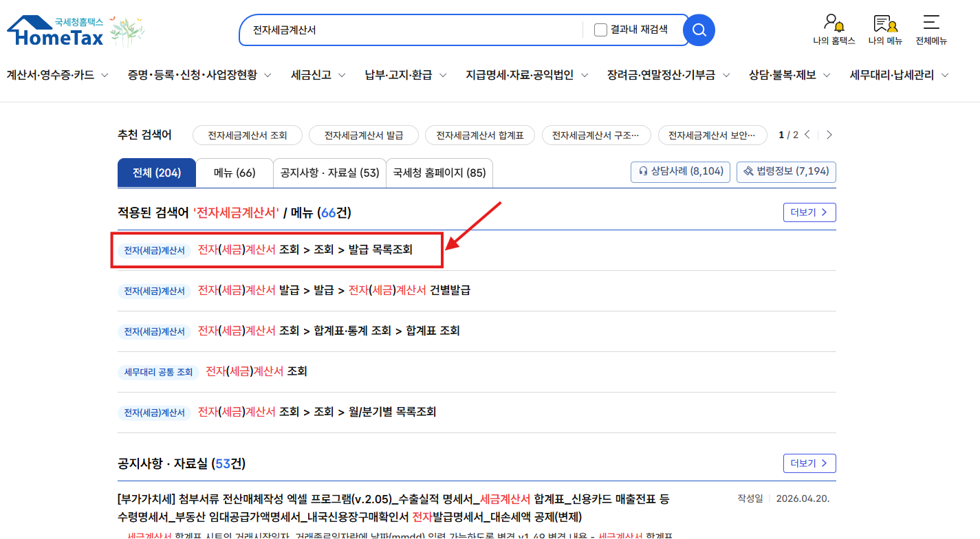Screen dimensions: 980x539
Task: Click 더보기 button for 메뉴 results
Action: [809, 212]
